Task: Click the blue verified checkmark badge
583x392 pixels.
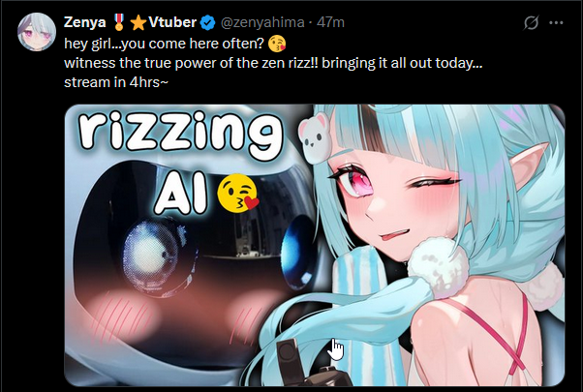Action: [x=207, y=22]
